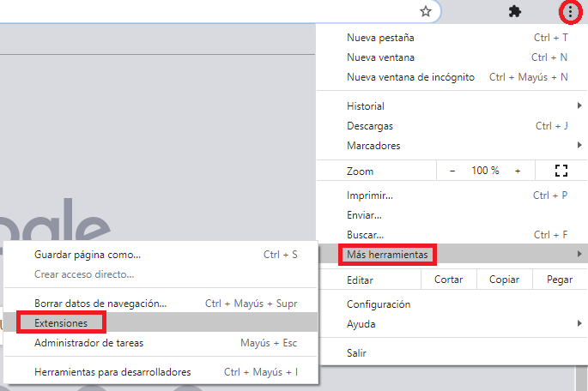Increase zoom with the plus button
Image resolution: width=588 pixels, height=391 pixels.
click(518, 171)
